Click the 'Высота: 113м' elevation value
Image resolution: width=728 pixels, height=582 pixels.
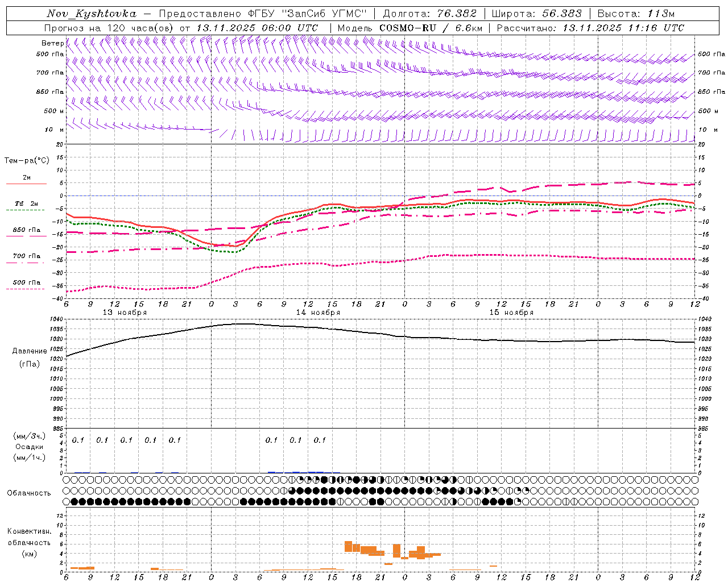click(636, 14)
